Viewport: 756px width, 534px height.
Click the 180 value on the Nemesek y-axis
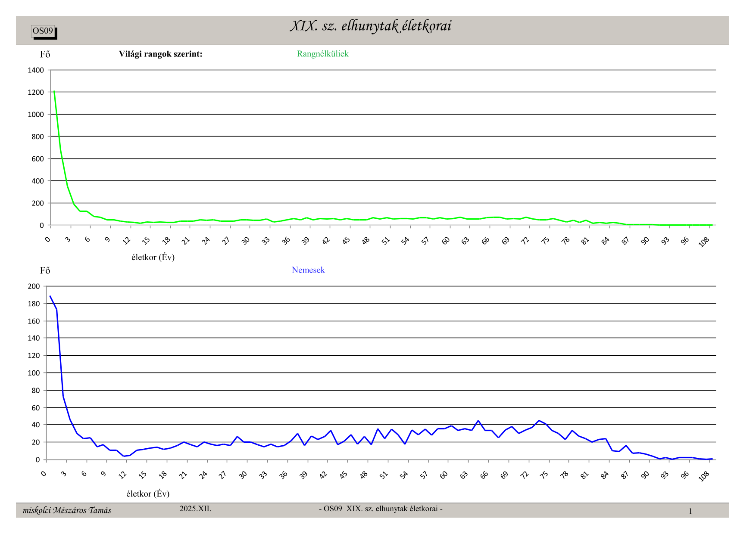pyautogui.click(x=34, y=304)
